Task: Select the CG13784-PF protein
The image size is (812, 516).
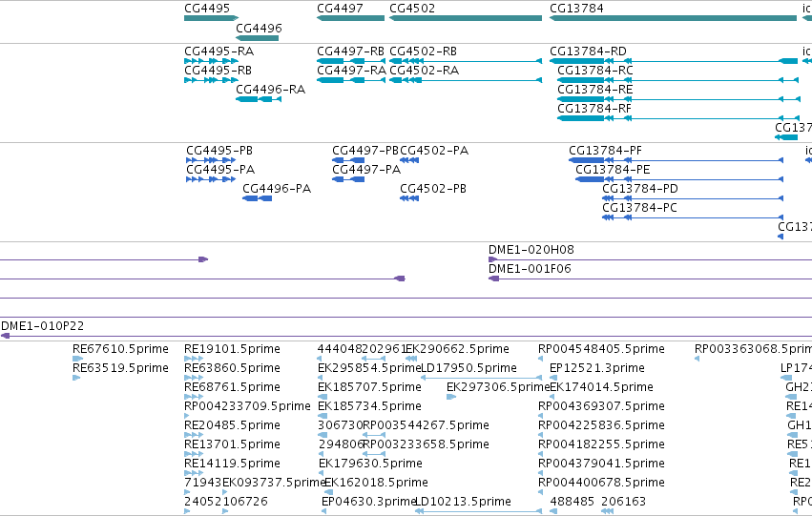Action: [x=677, y=160]
